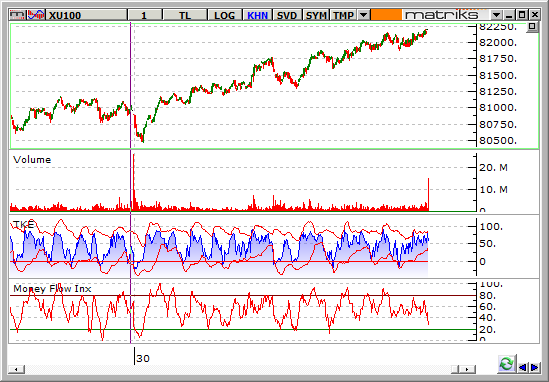This screenshot has width=549, height=382.
Task: Click the TMP template button
Action: [343, 15]
